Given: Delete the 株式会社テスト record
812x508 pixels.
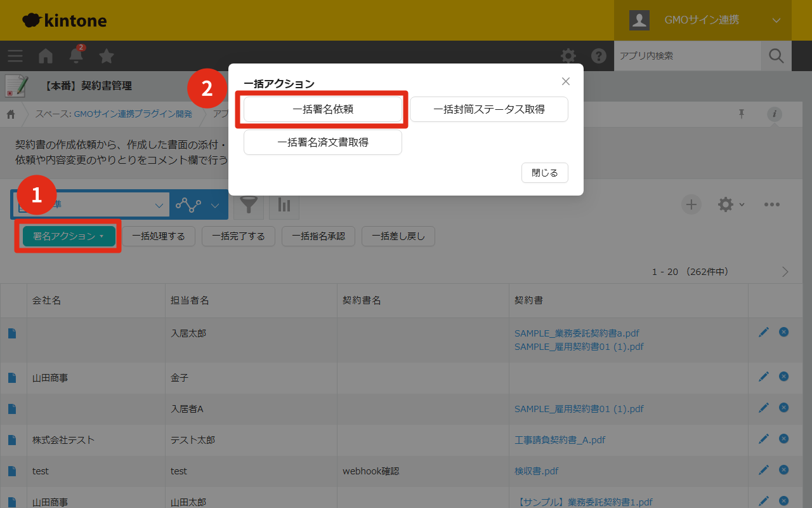Looking at the screenshot, I should pyautogui.click(x=784, y=439).
